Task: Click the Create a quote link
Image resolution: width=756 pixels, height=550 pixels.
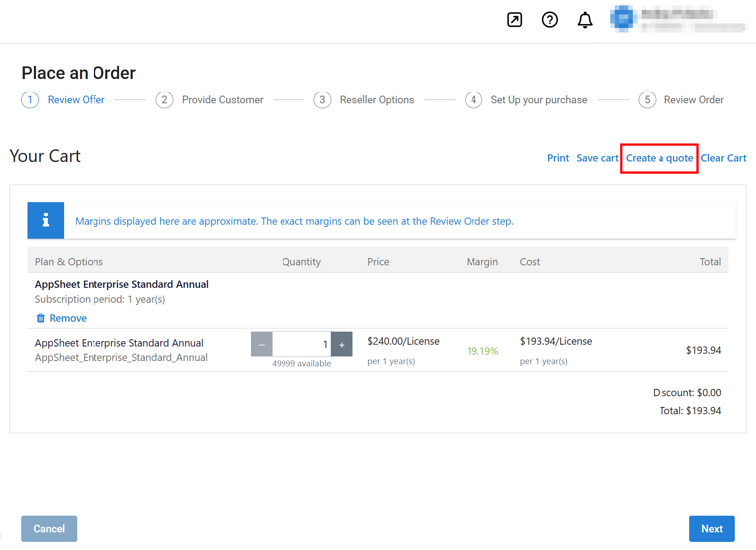Action: point(660,158)
